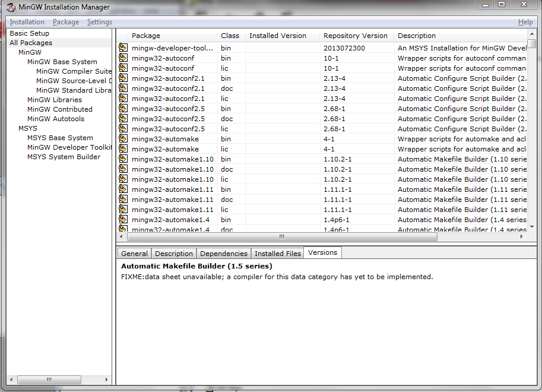542x392 pixels.
Task: Click package icon for mingw32-automake1.11 doc row
Action: point(123,199)
